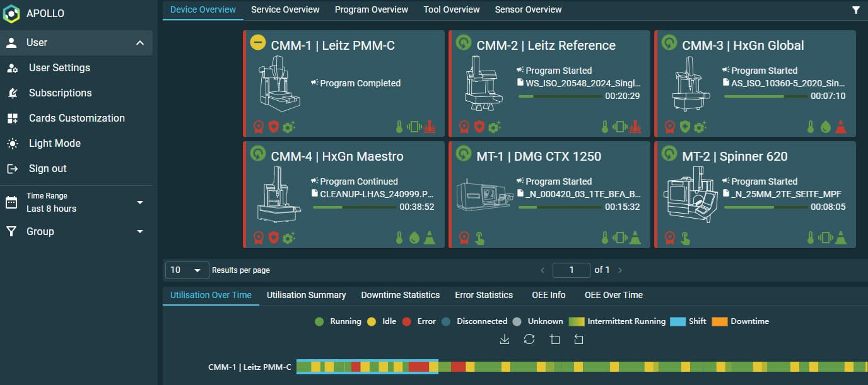Click the zoom selection icon above the timeline

(x=554, y=339)
